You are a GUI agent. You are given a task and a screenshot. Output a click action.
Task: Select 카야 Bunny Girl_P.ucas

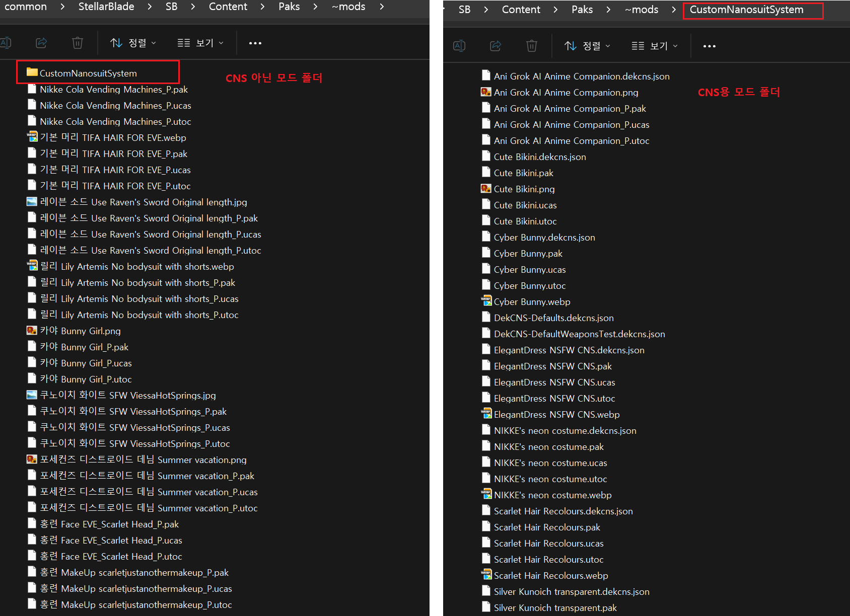pyautogui.click(x=86, y=363)
